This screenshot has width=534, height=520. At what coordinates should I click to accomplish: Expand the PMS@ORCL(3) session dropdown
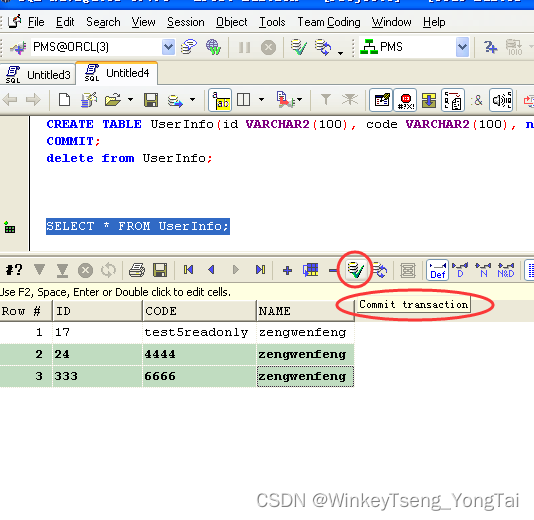pos(168,47)
